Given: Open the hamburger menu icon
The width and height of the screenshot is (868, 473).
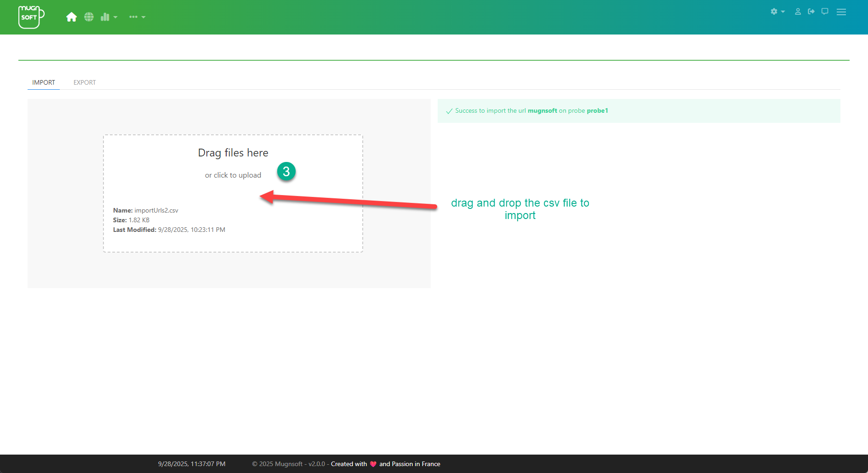Looking at the screenshot, I should (841, 12).
